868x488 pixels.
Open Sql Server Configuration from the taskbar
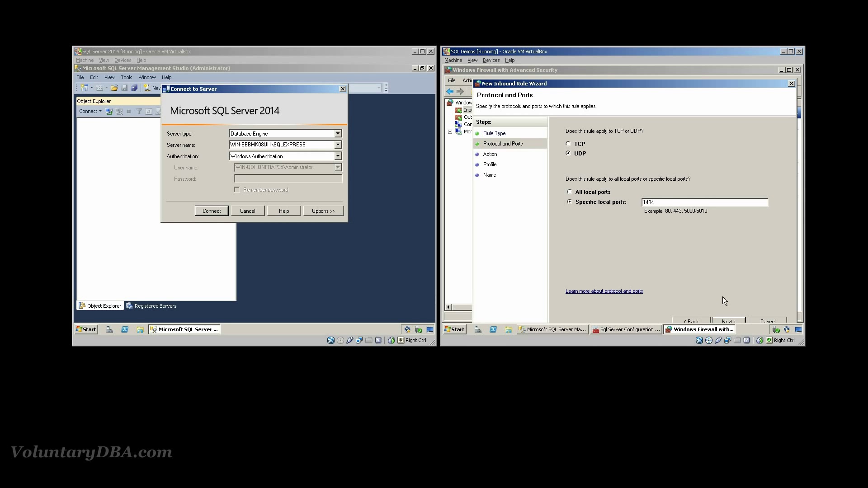pos(626,329)
